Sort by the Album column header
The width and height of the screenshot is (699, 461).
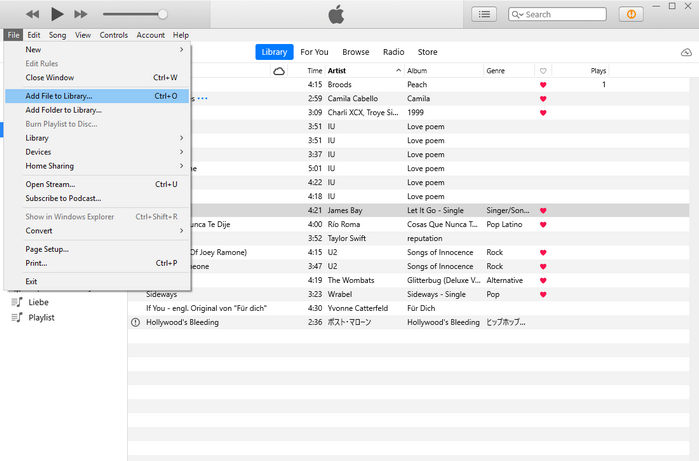(417, 71)
